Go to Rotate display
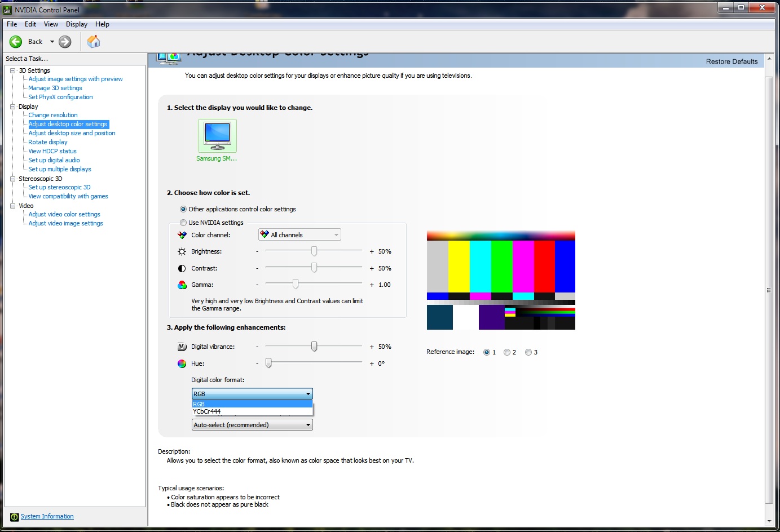Viewport: 780px width, 532px height. click(48, 143)
